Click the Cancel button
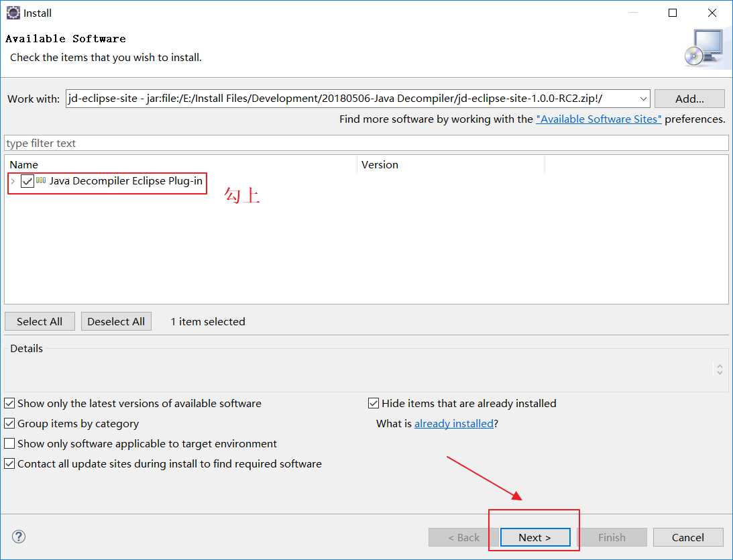 (688, 537)
